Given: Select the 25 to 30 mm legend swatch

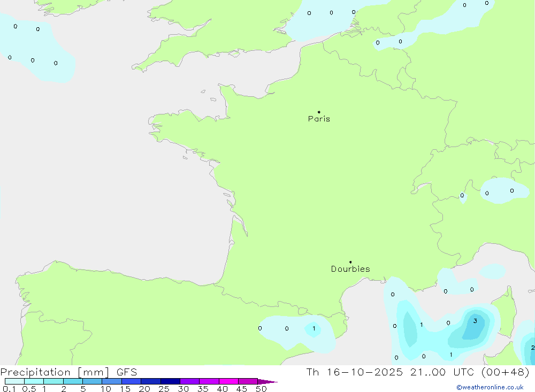Looking at the screenshot, I should point(170,381).
